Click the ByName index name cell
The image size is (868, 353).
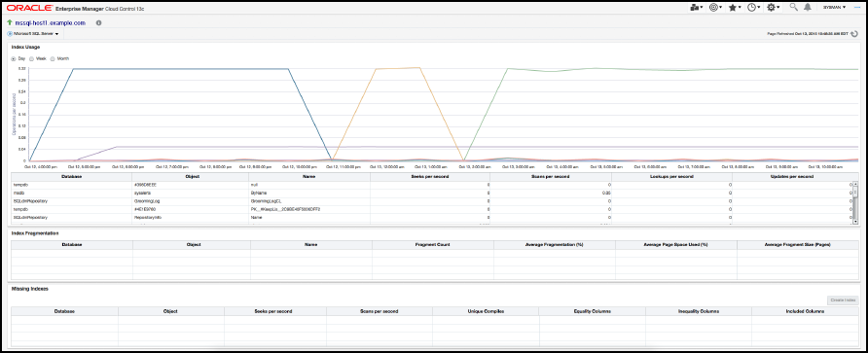click(309, 193)
